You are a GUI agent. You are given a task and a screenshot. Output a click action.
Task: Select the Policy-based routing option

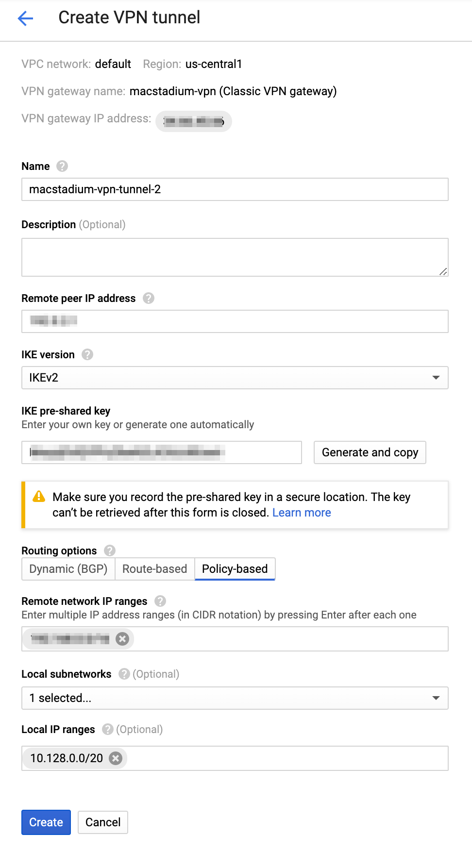(235, 569)
